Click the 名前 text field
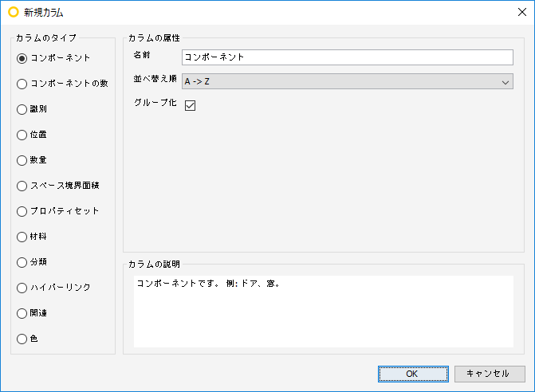535x392 pixels. pos(348,57)
